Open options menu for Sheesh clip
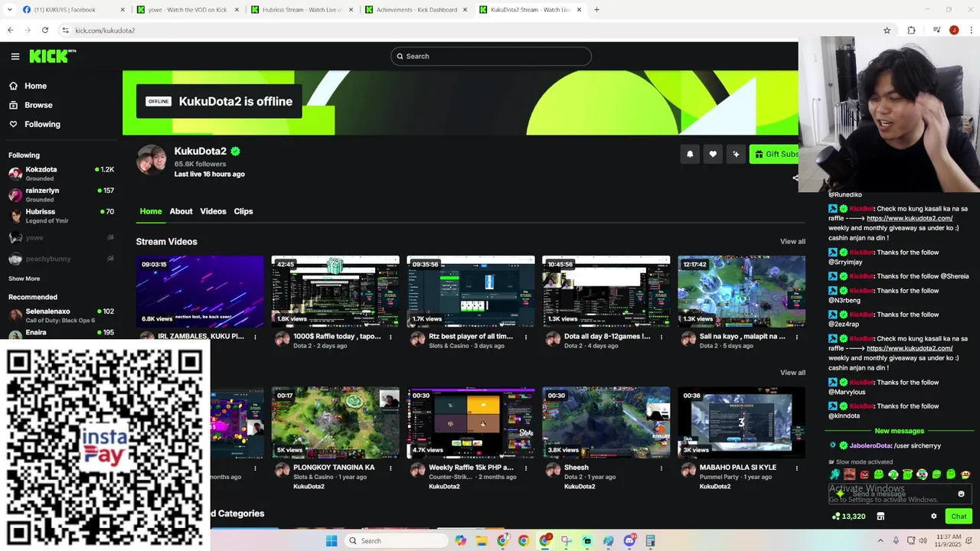The height and width of the screenshot is (551, 980). point(661,468)
